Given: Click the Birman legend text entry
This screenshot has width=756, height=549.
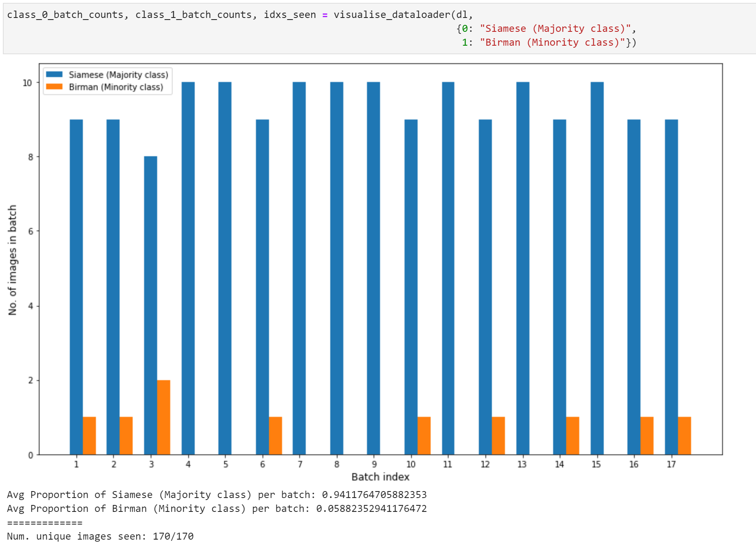Looking at the screenshot, I should click(x=116, y=87).
